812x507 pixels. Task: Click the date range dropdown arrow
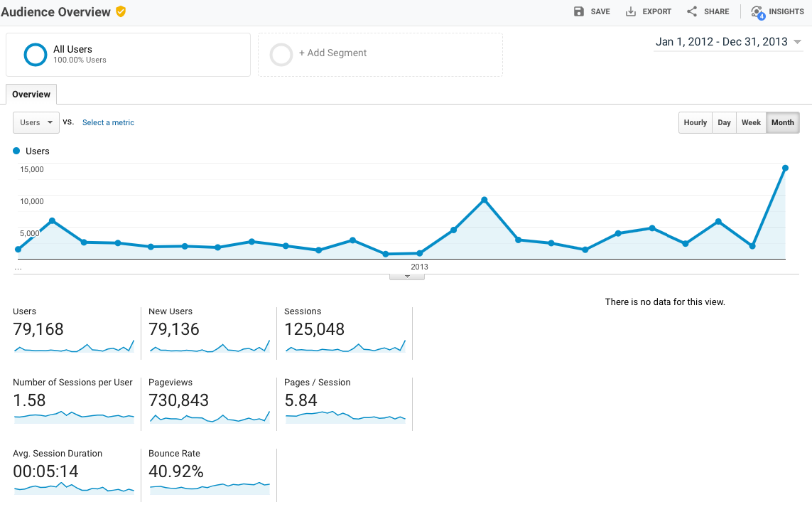pyautogui.click(x=798, y=42)
